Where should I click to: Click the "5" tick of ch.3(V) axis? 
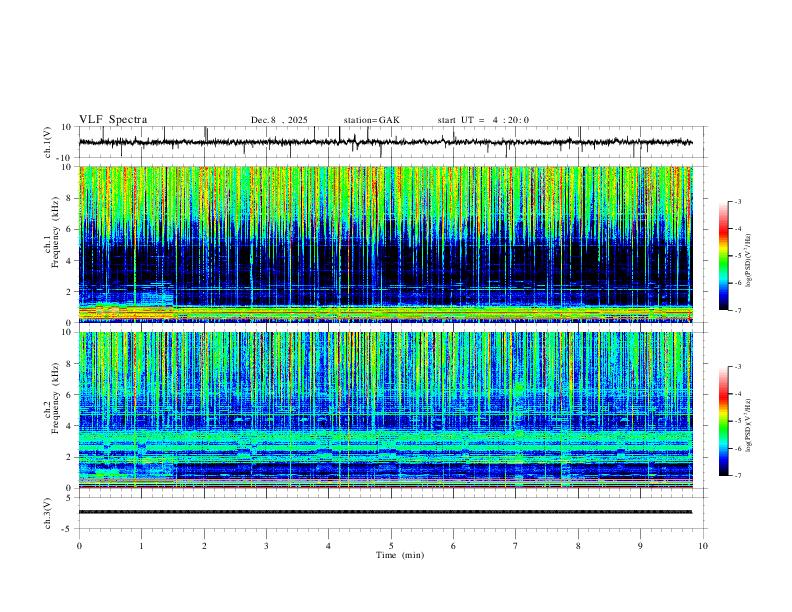(70, 498)
